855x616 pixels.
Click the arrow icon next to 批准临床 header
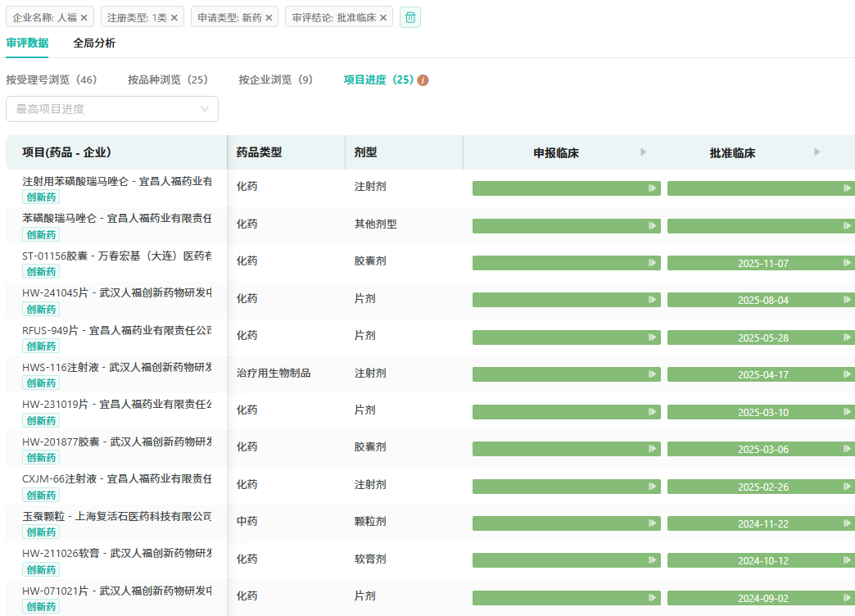click(817, 152)
